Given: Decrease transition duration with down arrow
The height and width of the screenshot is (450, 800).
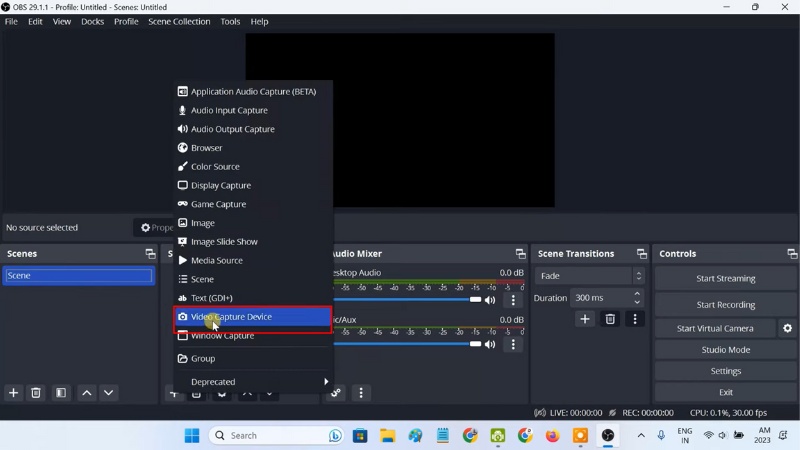Looking at the screenshot, I should pyautogui.click(x=637, y=302).
